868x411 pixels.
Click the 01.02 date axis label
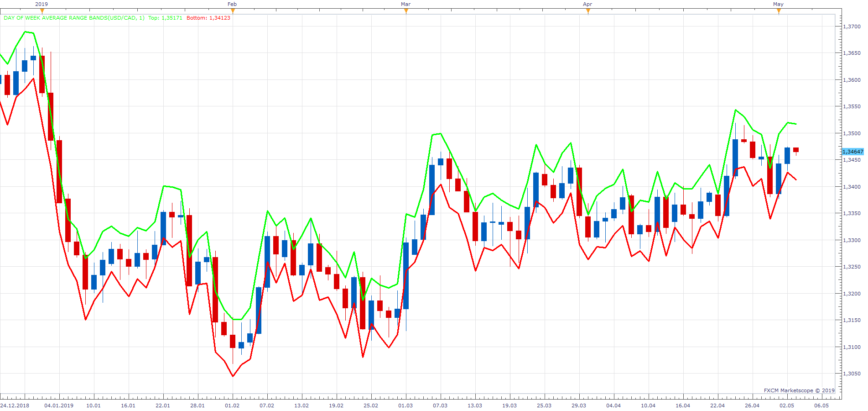(x=232, y=406)
